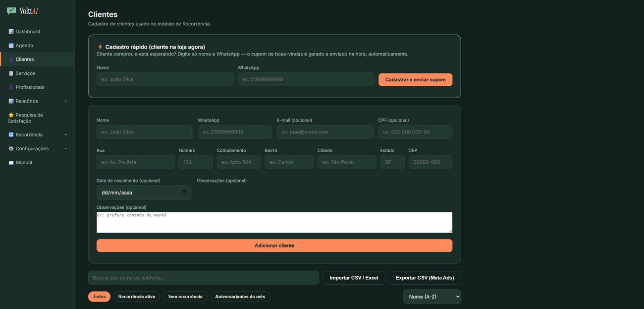Open the Dashboard menu item
The height and width of the screenshot is (309, 644).
click(37, 32)
